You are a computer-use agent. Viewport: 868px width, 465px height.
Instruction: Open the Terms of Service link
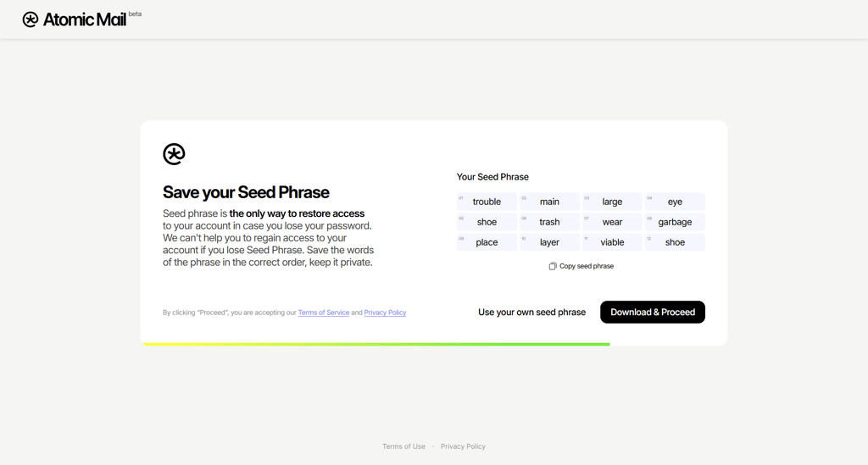click(324, 313)
